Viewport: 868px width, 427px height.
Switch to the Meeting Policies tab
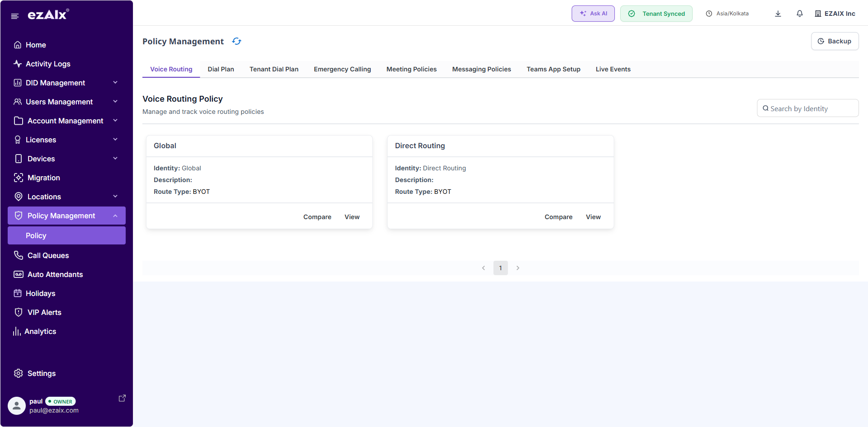click(411, 69)
